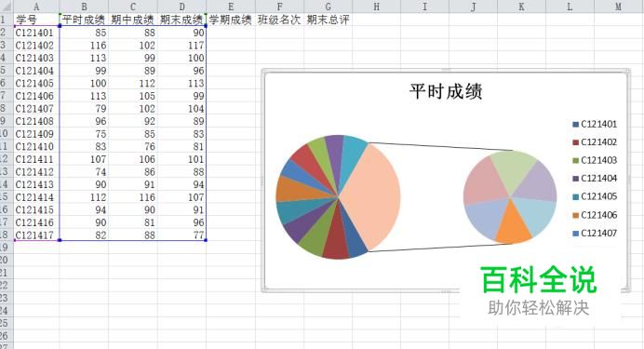
Task: Select the 学期成绩 header cell
Action: 231,20
